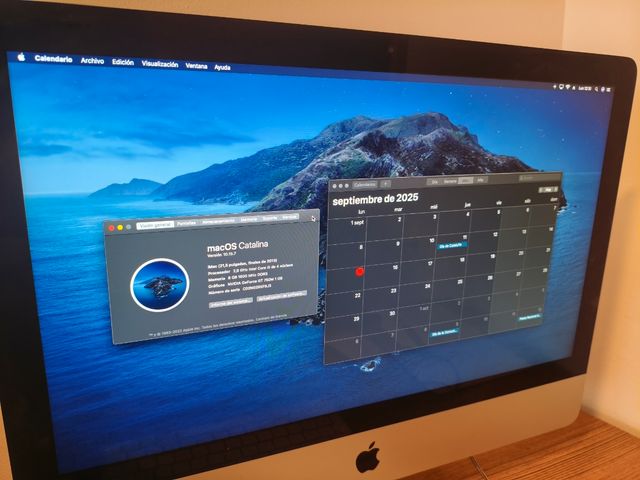This screenshot has height=480, width=640.
Task: Open the Ventana menu
Action: pyautogui.click(x=196, y=66)
